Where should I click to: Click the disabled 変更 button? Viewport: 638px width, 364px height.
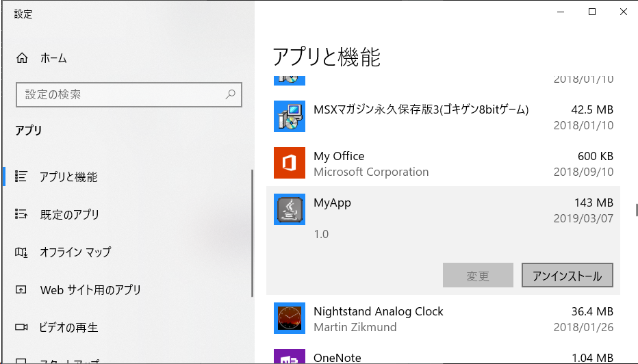pos(478,275)
